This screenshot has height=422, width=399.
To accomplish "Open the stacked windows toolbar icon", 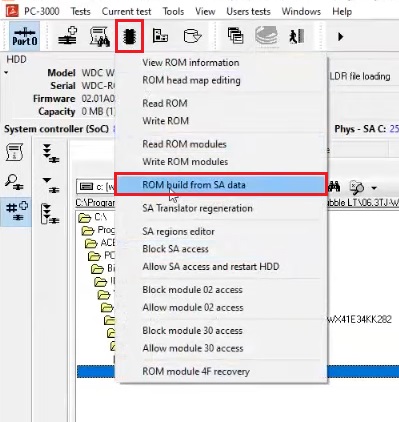I will (235, 36).
